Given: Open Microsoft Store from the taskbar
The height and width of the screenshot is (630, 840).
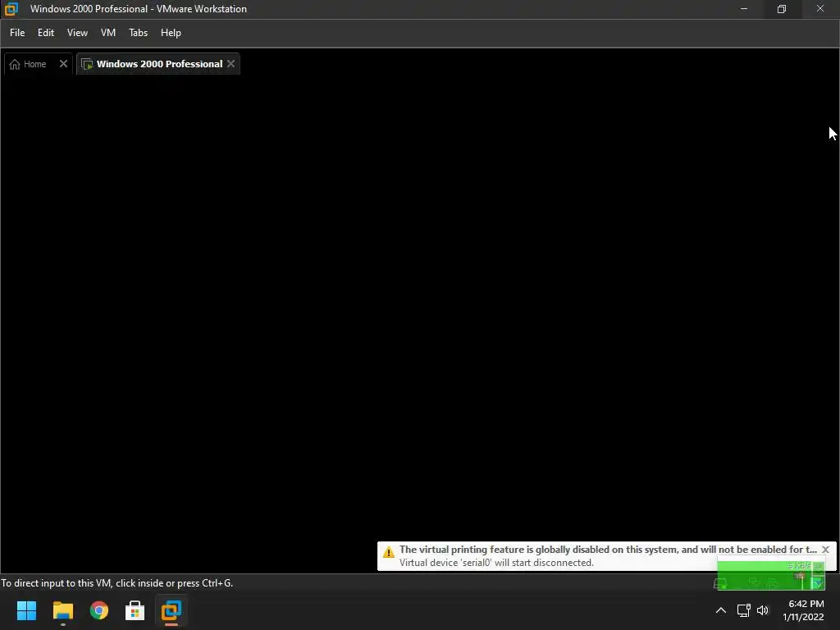Looking at the screenshot, I should click(135, 610).
